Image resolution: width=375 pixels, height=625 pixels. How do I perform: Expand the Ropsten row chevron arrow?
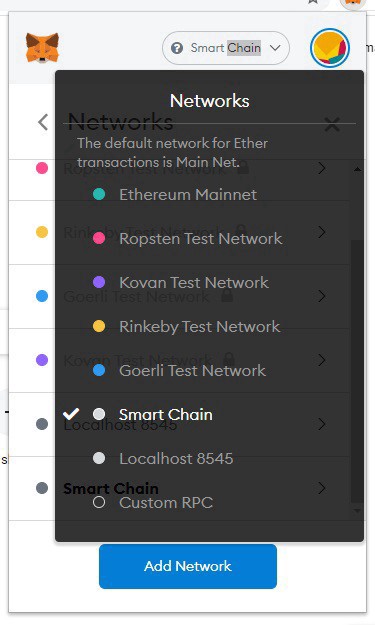(322, 168)
